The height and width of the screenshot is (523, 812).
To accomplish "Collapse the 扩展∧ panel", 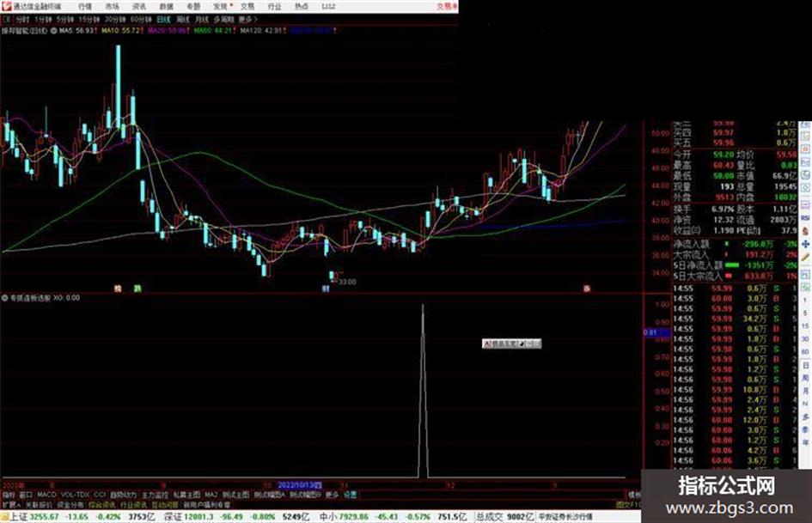I will [x=11, y=504].
